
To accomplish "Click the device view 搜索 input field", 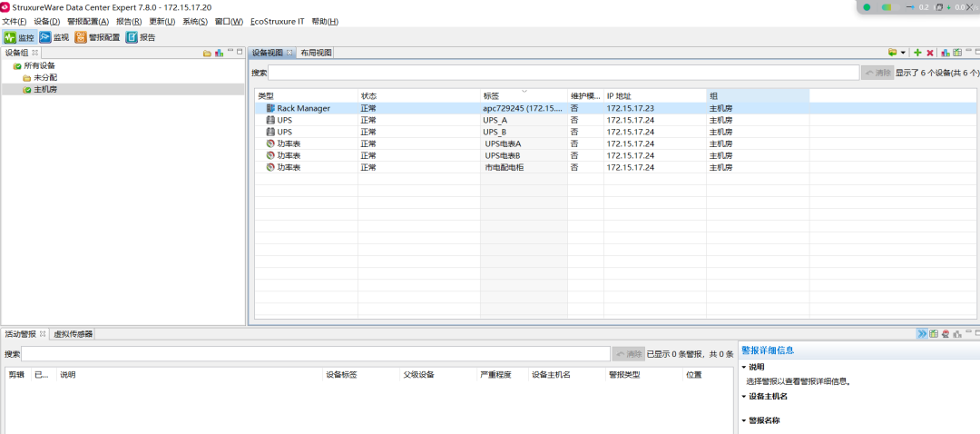I will [563, 73].
